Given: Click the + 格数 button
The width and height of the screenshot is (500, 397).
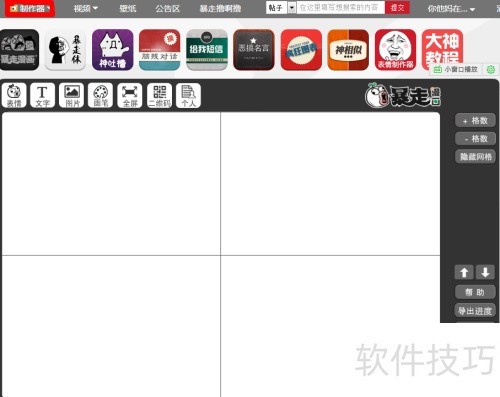Looking at the screenshot, I should (475, 120).
